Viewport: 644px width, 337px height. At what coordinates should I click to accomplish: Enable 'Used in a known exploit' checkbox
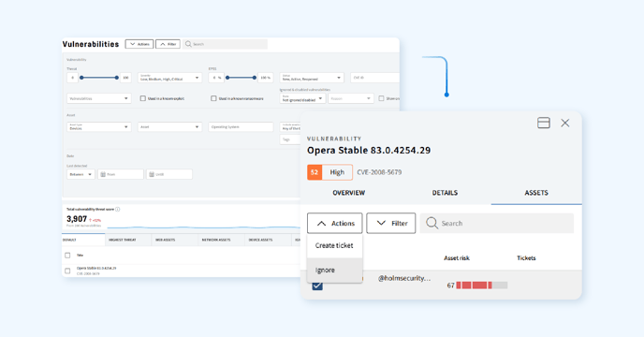tap(143, 98)
